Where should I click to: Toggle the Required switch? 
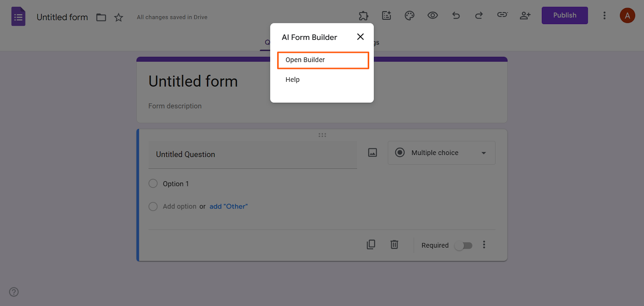(x=463, y=246)
